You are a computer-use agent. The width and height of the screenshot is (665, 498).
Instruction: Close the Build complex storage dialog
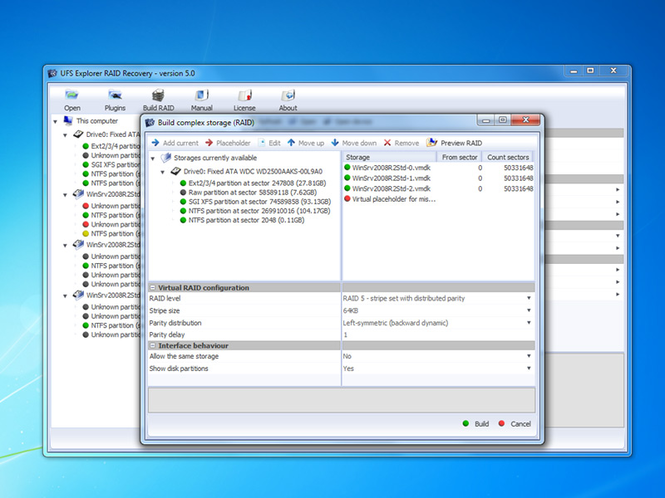(x=526, y=120)
